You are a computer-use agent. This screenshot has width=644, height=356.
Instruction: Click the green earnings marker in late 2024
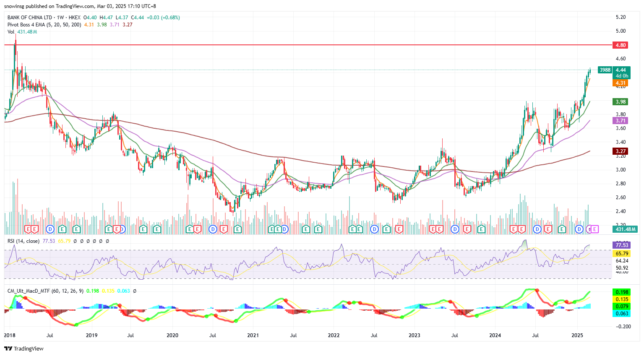(x=562, y=229)
